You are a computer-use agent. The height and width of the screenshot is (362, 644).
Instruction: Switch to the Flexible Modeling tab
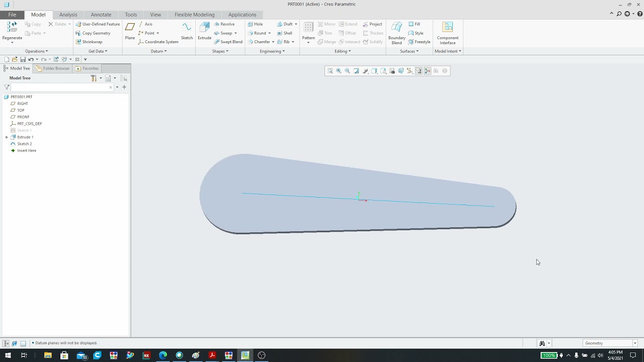tap(194, 15)
